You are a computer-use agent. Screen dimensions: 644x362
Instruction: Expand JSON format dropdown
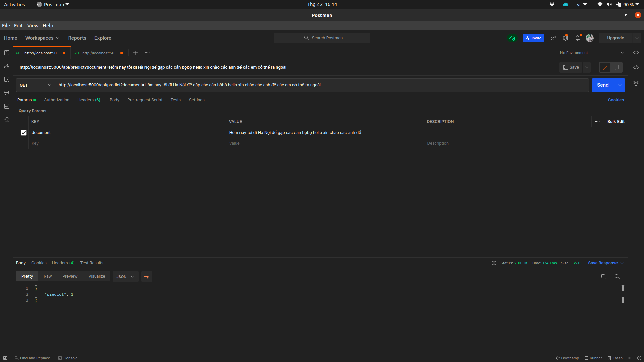point(125,277)
